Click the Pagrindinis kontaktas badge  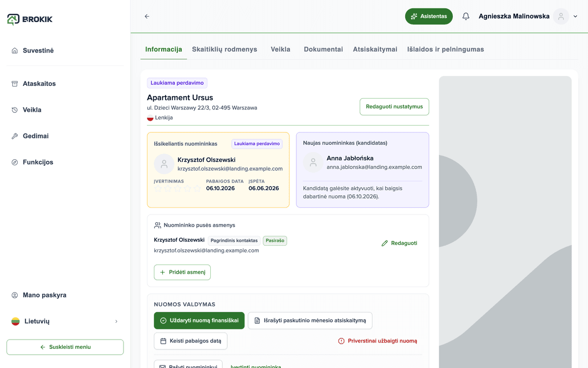point(234,241)
